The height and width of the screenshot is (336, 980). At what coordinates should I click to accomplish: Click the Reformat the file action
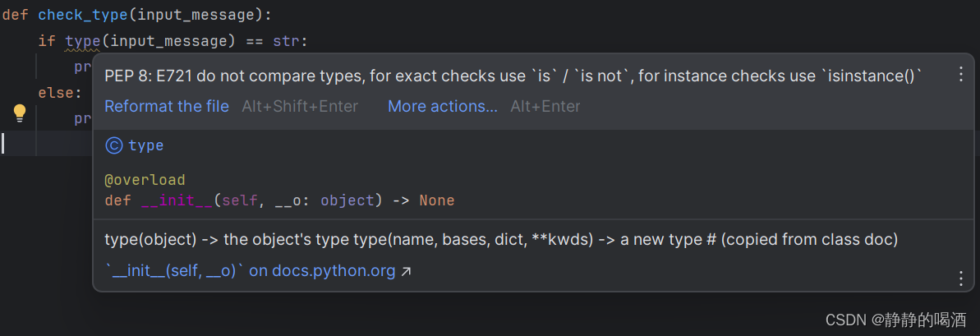click(167, 106)
